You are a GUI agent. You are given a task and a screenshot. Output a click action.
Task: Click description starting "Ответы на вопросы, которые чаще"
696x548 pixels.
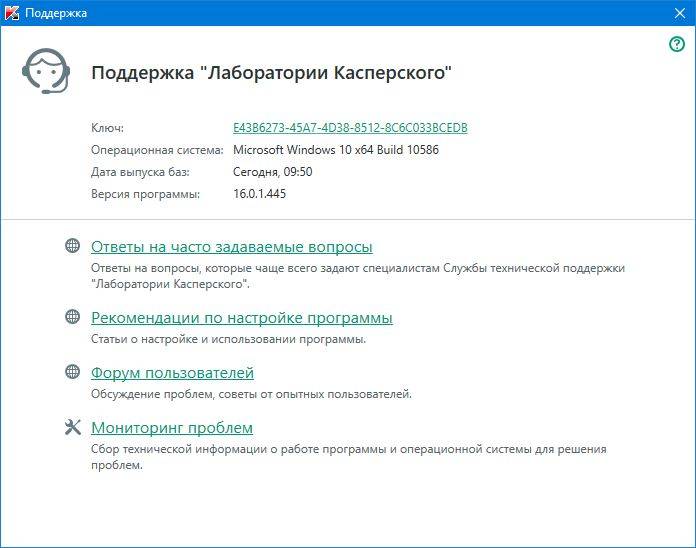358,276
